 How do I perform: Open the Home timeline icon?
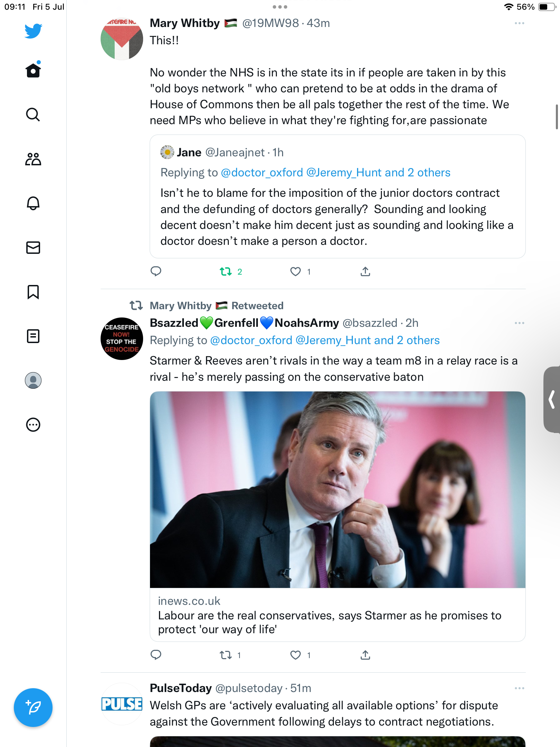[33, 71]
